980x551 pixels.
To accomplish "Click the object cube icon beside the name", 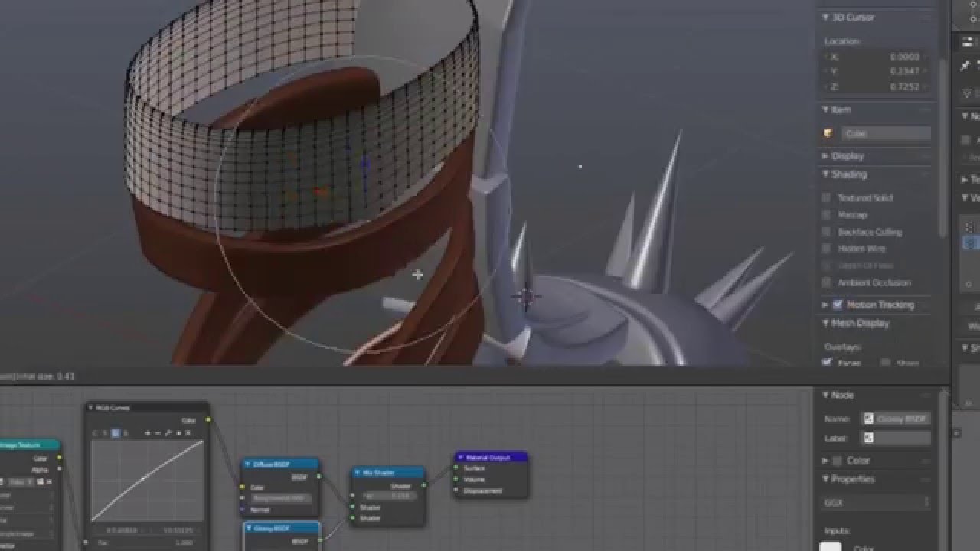I will pos(828,133).
